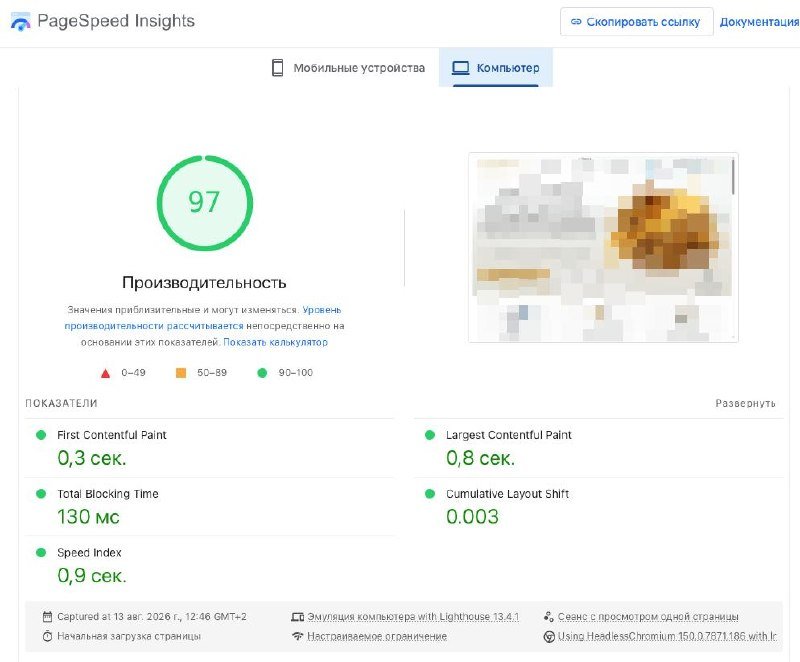Click the mobile phone icon in tabs
The width and height of the screenshot is (800, 662).
coord(278,68)
